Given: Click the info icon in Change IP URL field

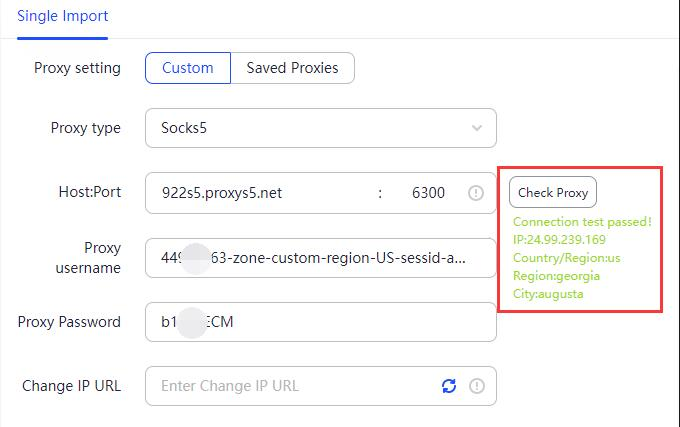Looking at the screenshot, I should pos(477,386).
